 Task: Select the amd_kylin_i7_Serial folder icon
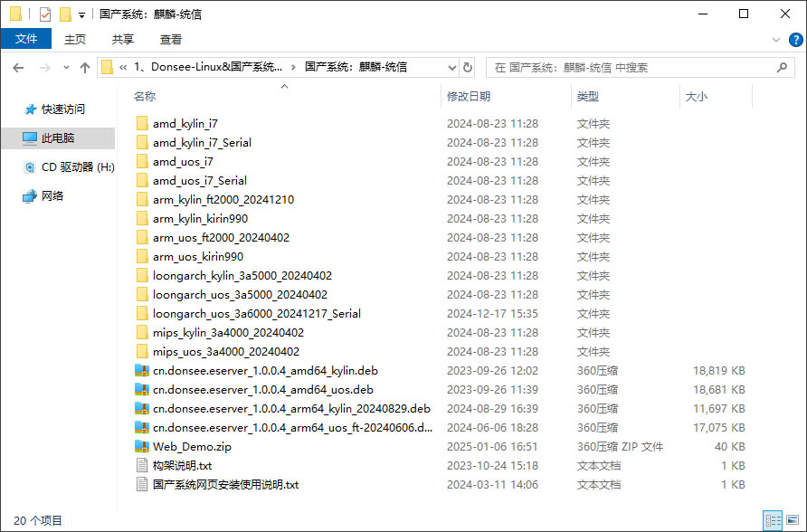(x=143, y=143)
